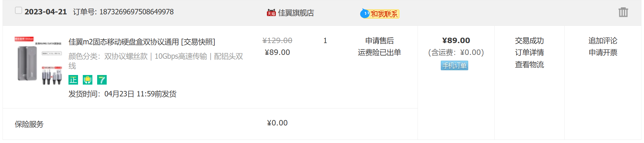Click the green shield service icon
Viewport: 644px width, 143px height.
click(88, 80)
